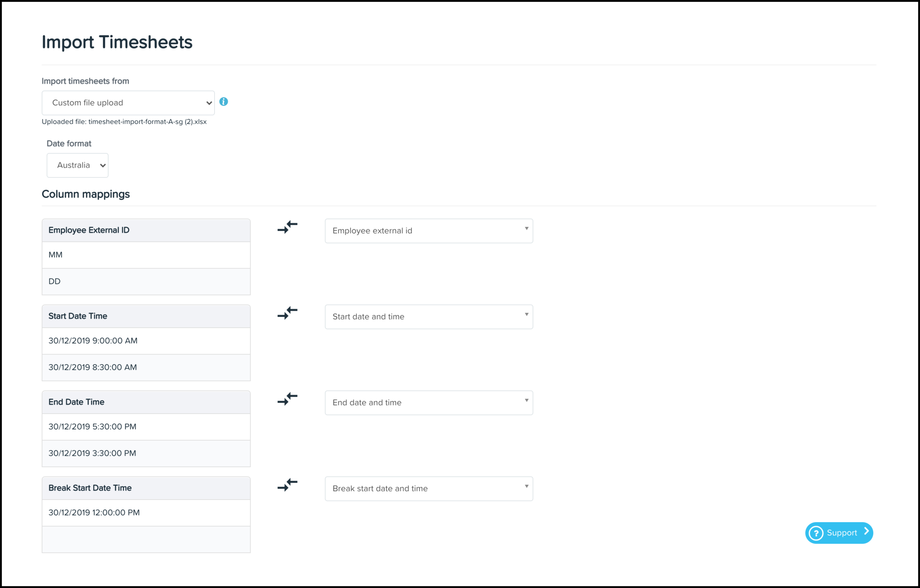Click the Start Date Time column header
Image resolution: width=920 pixels, height=588 pixels.
[x=146, y=316]
